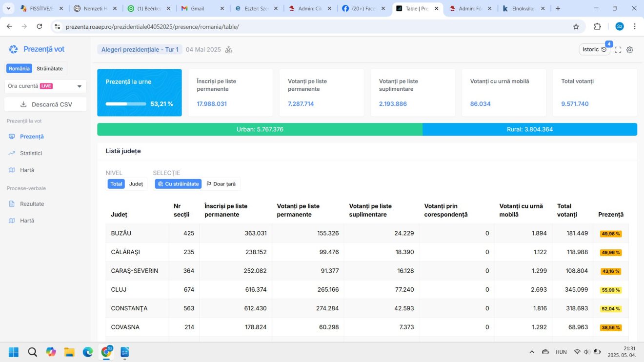Click the Prezență la urne card

pyautogui.click(x=140, y=93)
